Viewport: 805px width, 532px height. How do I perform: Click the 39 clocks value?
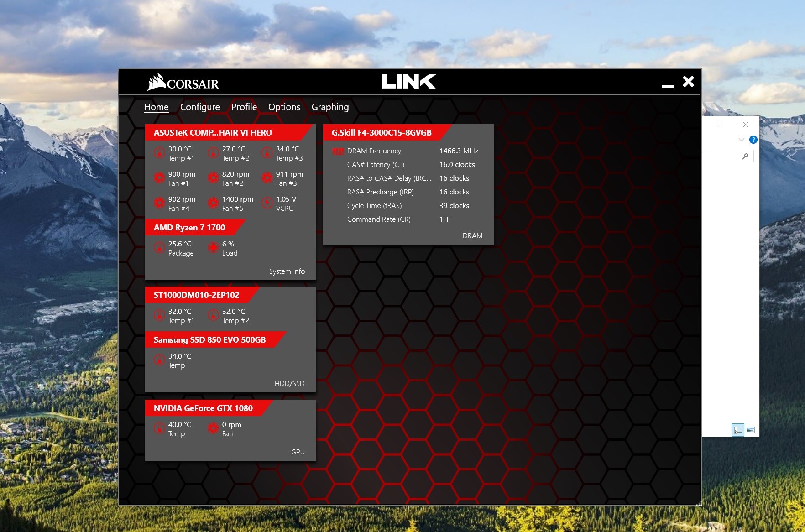pos(455,205)
